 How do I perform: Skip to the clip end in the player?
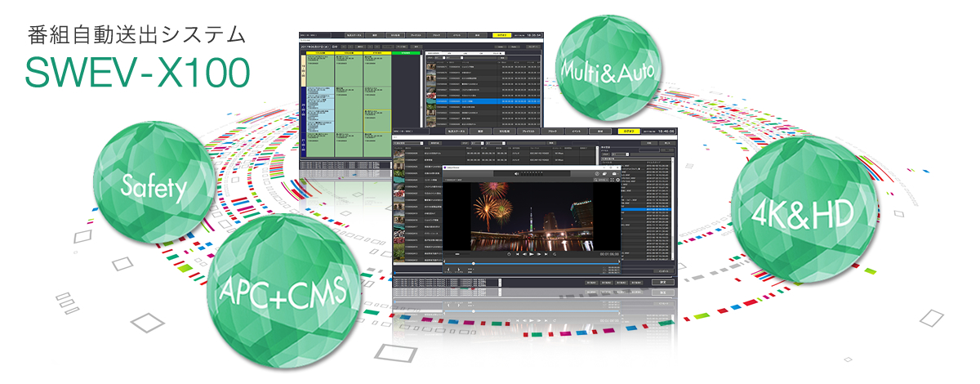546,254
